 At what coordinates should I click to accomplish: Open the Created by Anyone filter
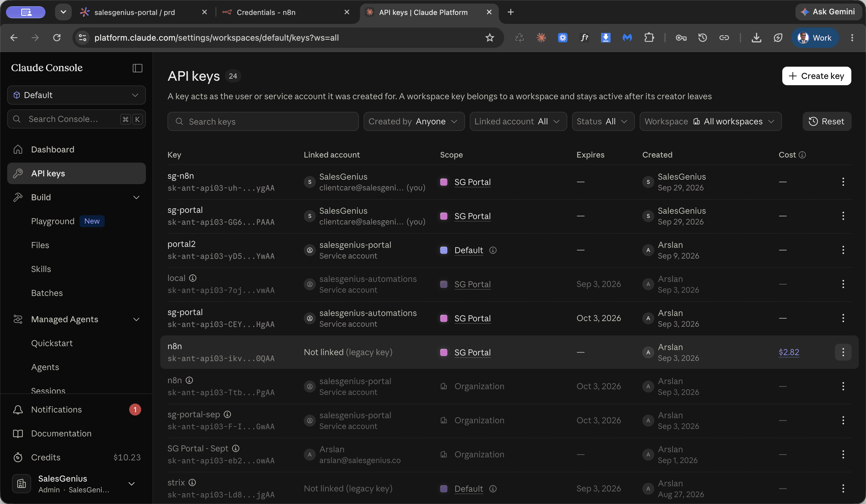[414, 121]
